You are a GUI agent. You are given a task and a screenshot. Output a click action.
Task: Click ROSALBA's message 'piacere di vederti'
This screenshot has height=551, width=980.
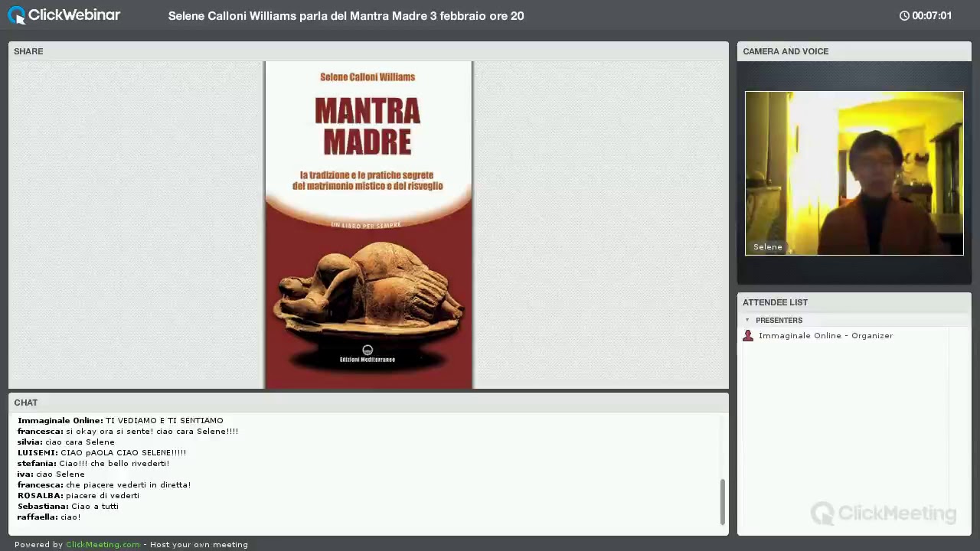tap(78, 495)
